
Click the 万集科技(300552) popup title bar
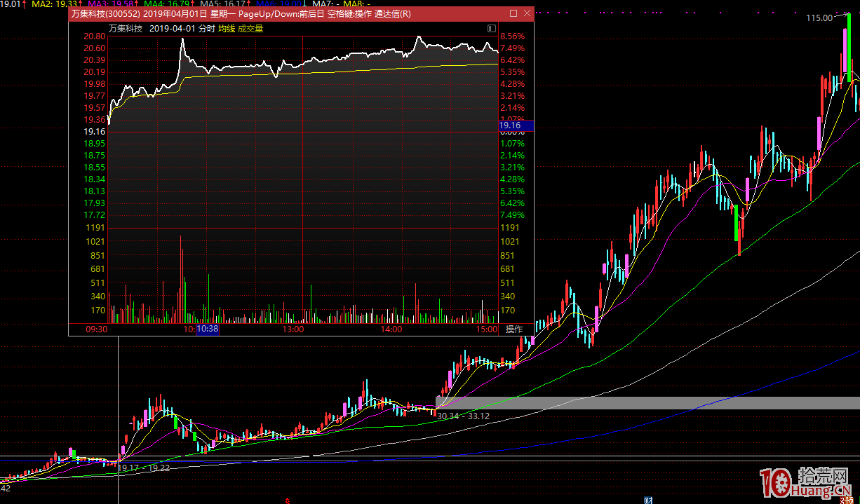coord(281,13)
